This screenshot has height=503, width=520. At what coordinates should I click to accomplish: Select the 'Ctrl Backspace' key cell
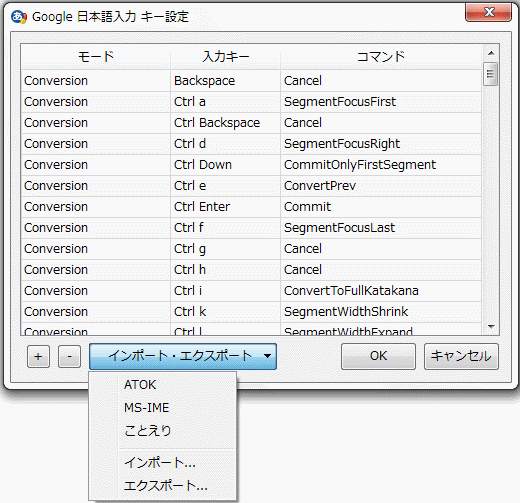point(226,123)
